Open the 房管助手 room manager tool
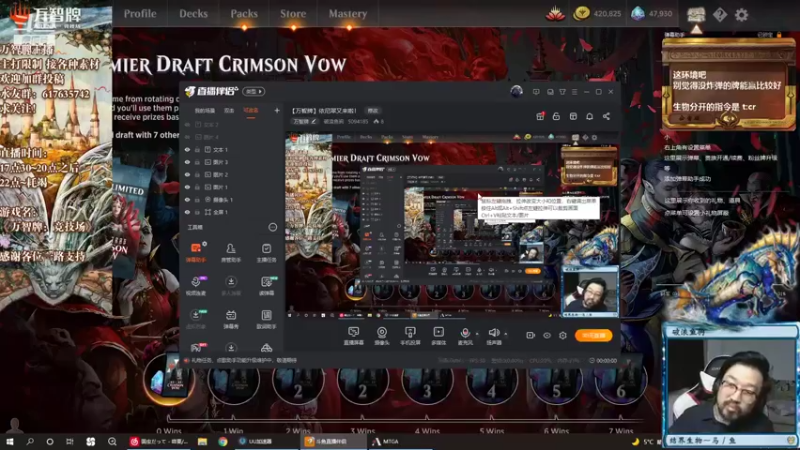This screenshot has width=800, height=450. (x=231, y=253)
